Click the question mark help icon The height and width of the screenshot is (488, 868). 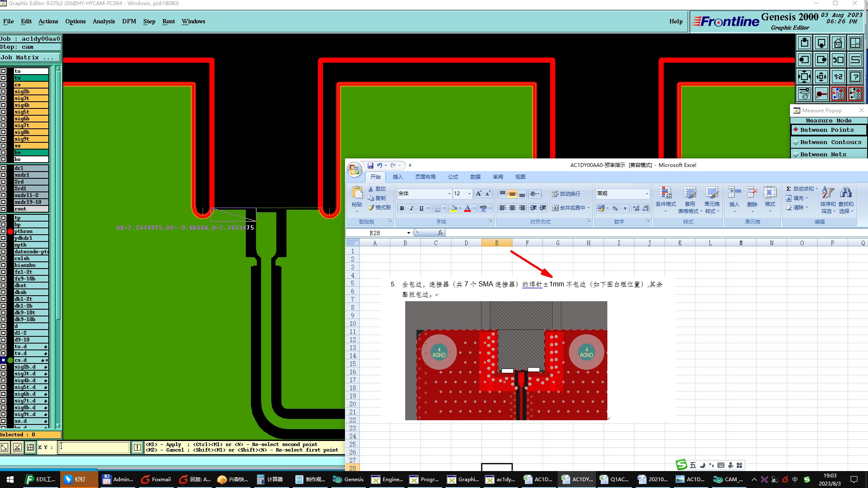(x=855, y=77)
